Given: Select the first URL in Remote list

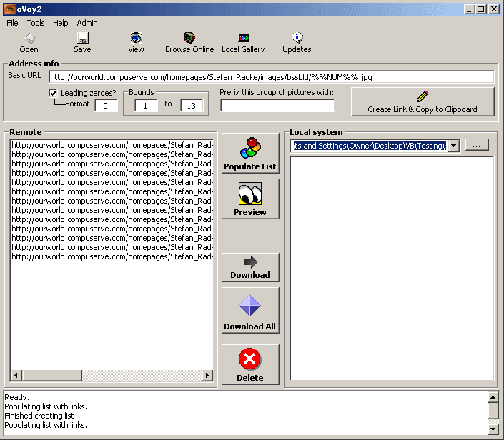Looking at the screenshot, I should (x=112, y=145).
